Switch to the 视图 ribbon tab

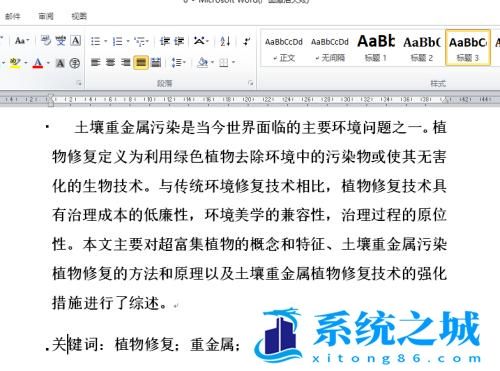[x=79, y=16]
